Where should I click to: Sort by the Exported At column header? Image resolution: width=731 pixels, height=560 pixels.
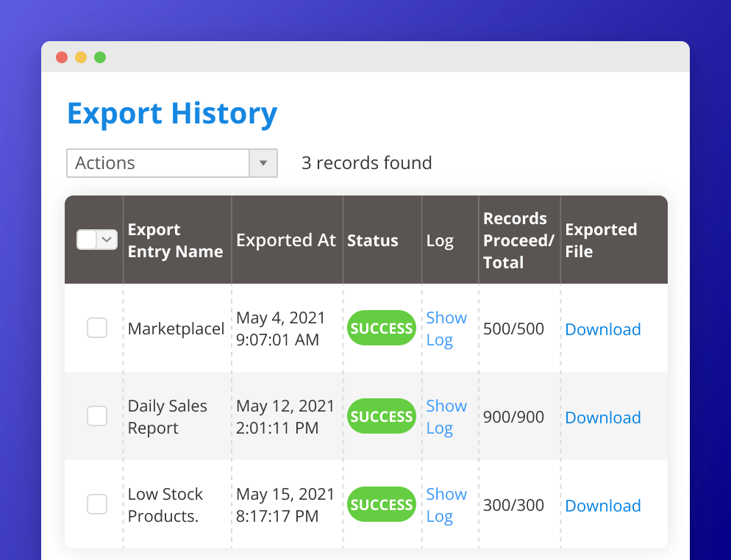click(x=286, y=240)
